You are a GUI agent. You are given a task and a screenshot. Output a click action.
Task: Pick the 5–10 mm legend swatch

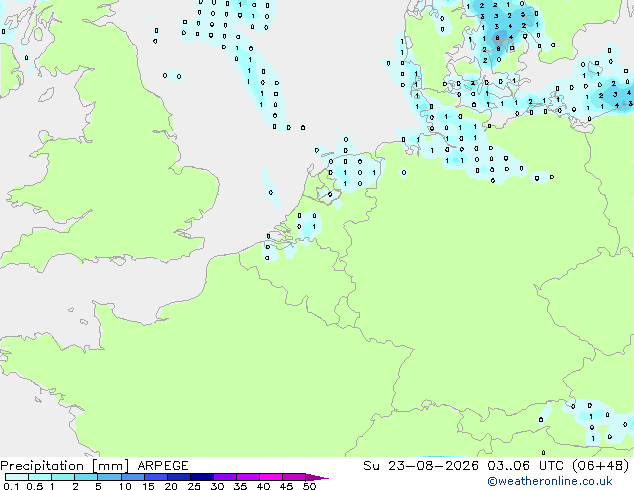click(109, 477)
